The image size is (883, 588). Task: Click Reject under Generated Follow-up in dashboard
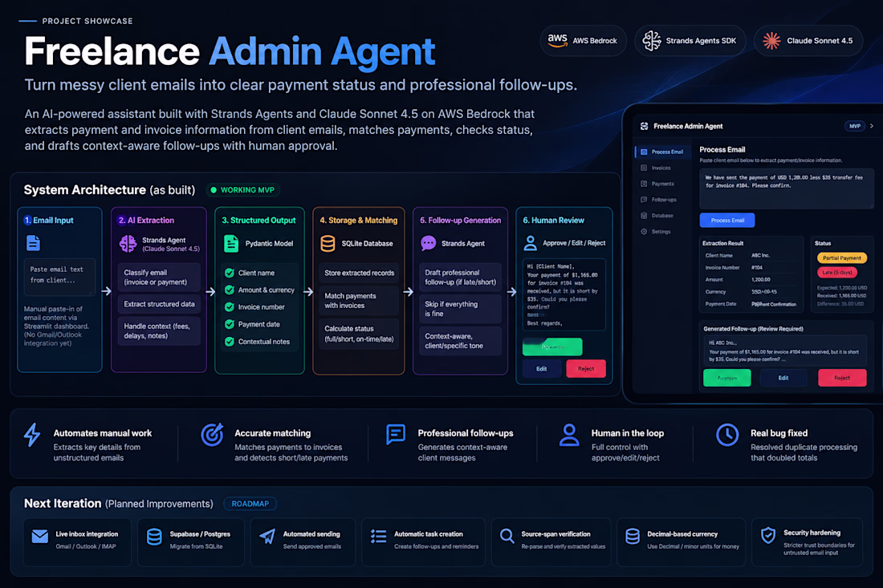click(842, 378)
